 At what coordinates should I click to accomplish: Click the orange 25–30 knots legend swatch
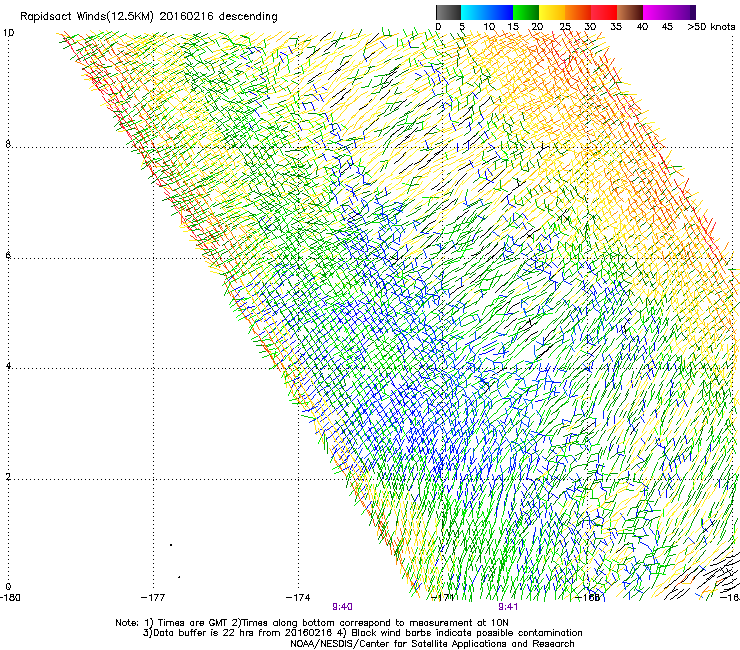pos(578,12)
